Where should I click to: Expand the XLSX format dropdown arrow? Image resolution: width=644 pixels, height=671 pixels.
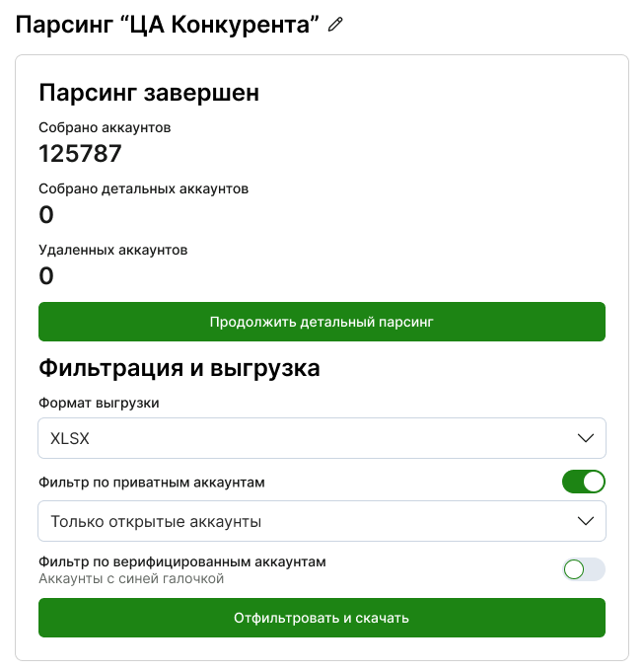pyautogui.click(x=586, y=438)
